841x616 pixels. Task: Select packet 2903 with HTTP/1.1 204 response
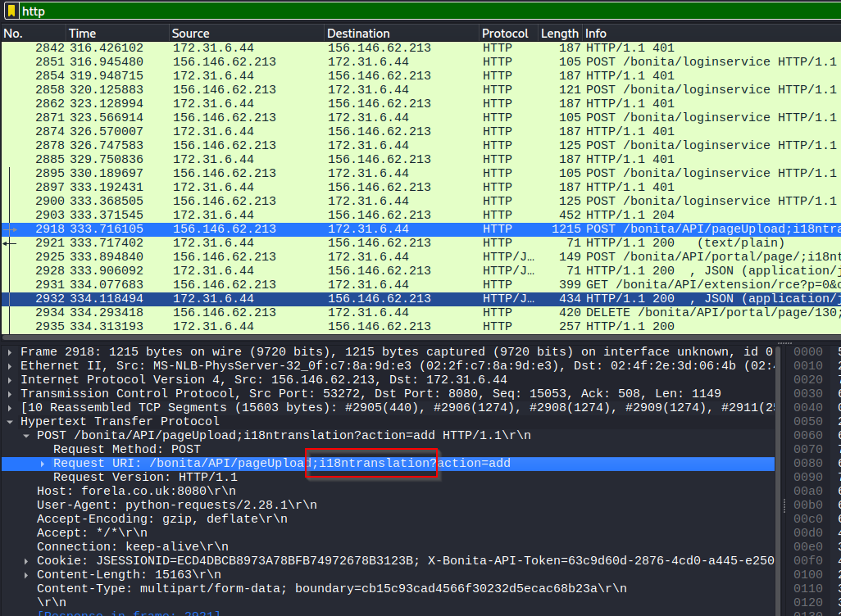click(410, 215)
